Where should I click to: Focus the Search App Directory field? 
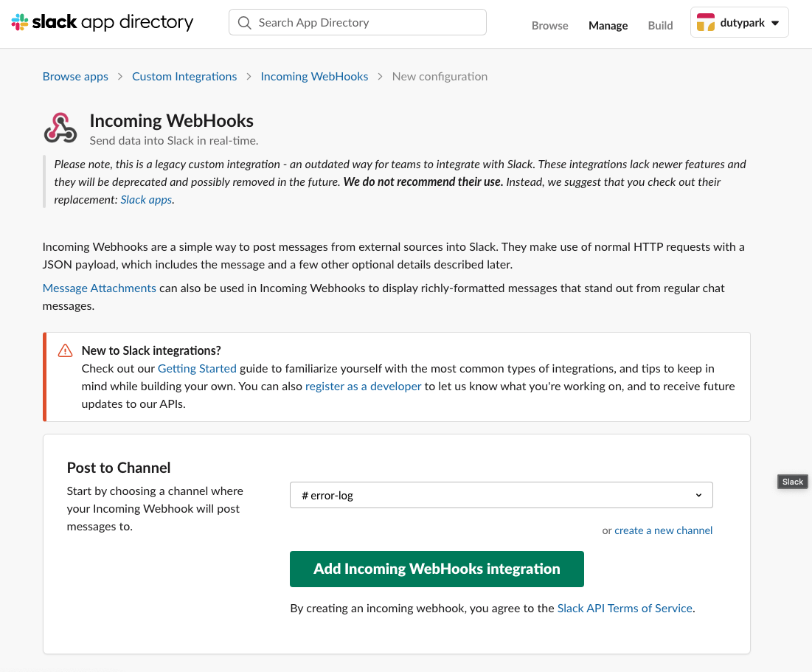point(357,22)
